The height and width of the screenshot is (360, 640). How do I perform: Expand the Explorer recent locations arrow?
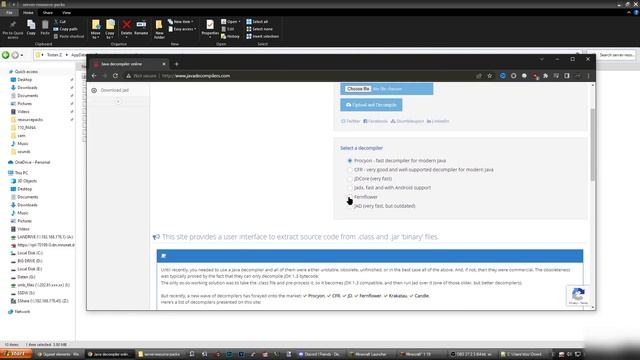coord(22,55)
